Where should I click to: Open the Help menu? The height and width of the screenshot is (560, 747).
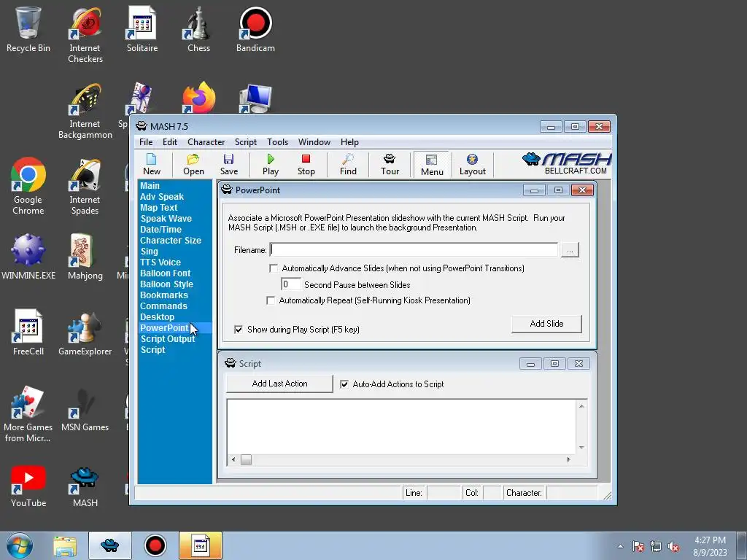tap(349, 142)
